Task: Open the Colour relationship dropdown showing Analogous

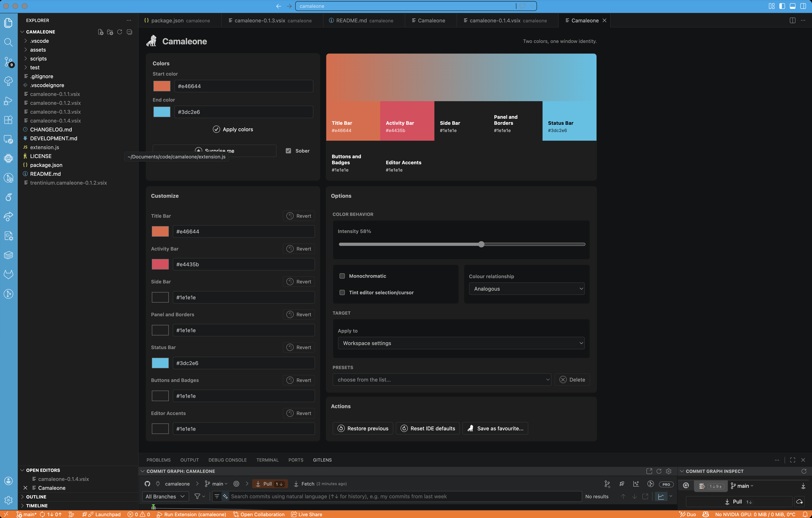Action: [527, 288]
